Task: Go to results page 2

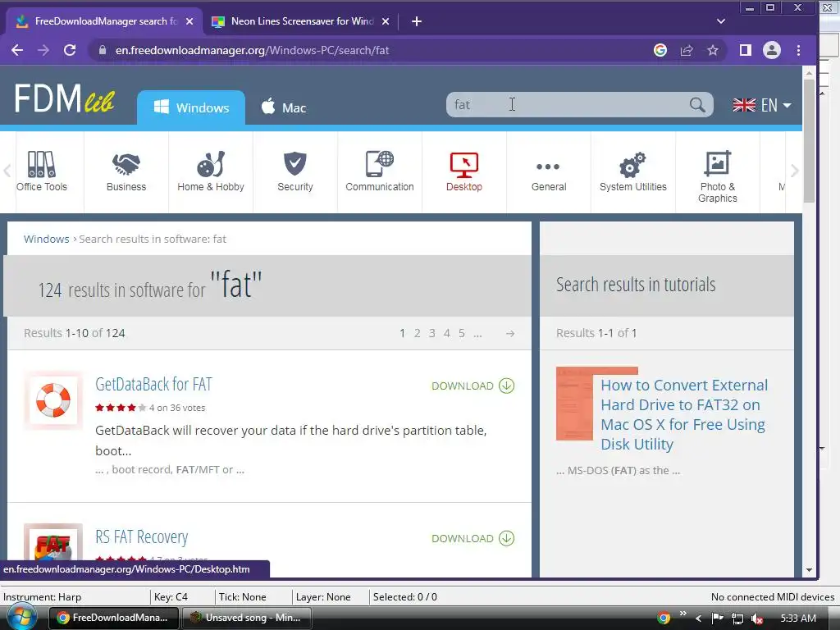Action: click(x=417, y=333)
